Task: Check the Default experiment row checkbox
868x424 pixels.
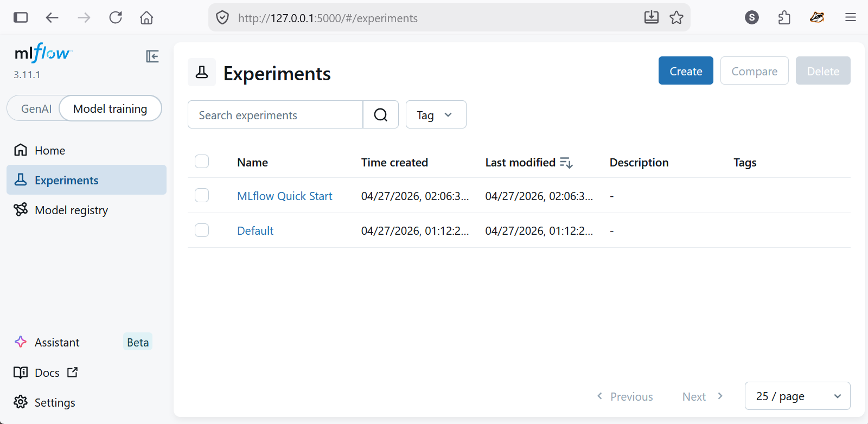Action: click(202, 230)
